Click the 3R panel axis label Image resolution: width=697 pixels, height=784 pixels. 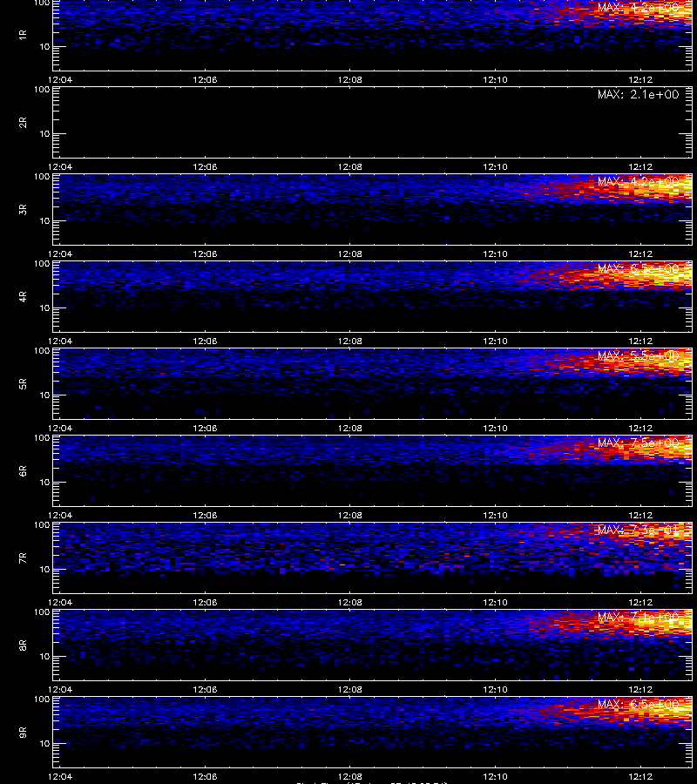pyautogui.click(x=23, y=209)
